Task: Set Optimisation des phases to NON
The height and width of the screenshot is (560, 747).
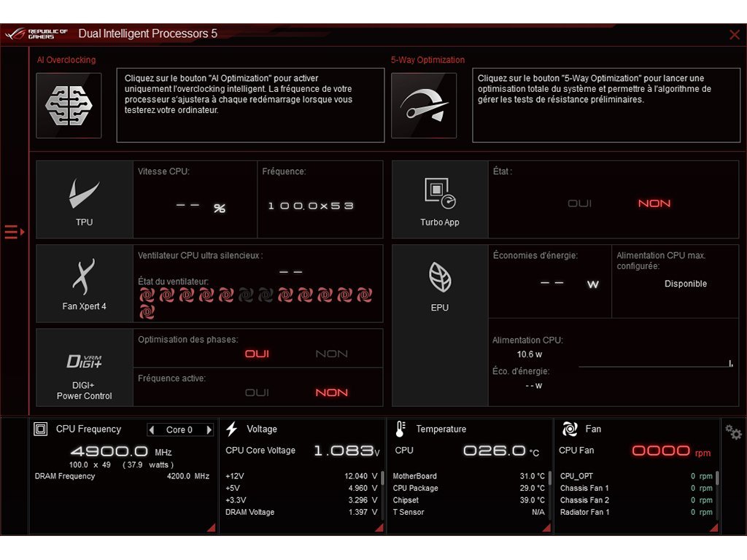Action: click(331, 354)
